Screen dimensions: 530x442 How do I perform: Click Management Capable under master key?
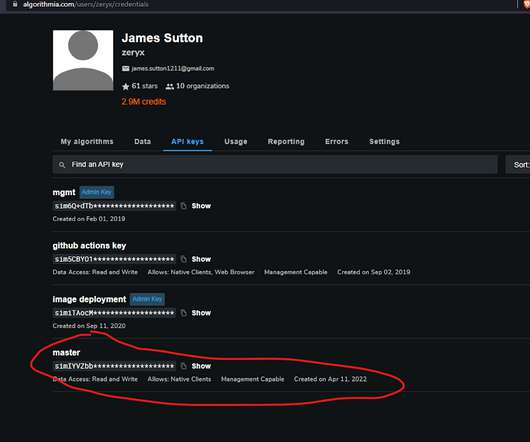click(252, 379)
